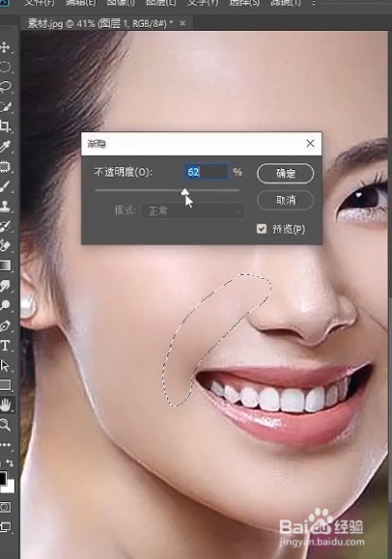Click the opacity slider handle
Image resolution: width=392 pixels, height=559 pixels.
(184, 192)
